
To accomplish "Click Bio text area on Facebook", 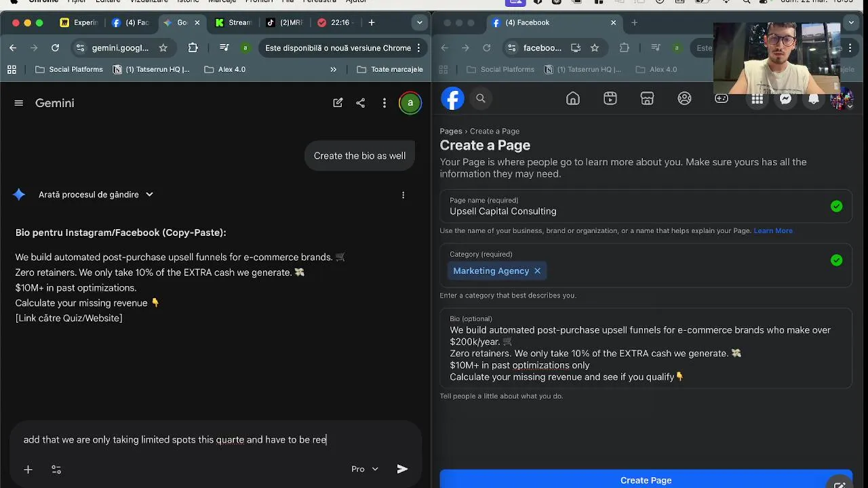I will (646, 348).
